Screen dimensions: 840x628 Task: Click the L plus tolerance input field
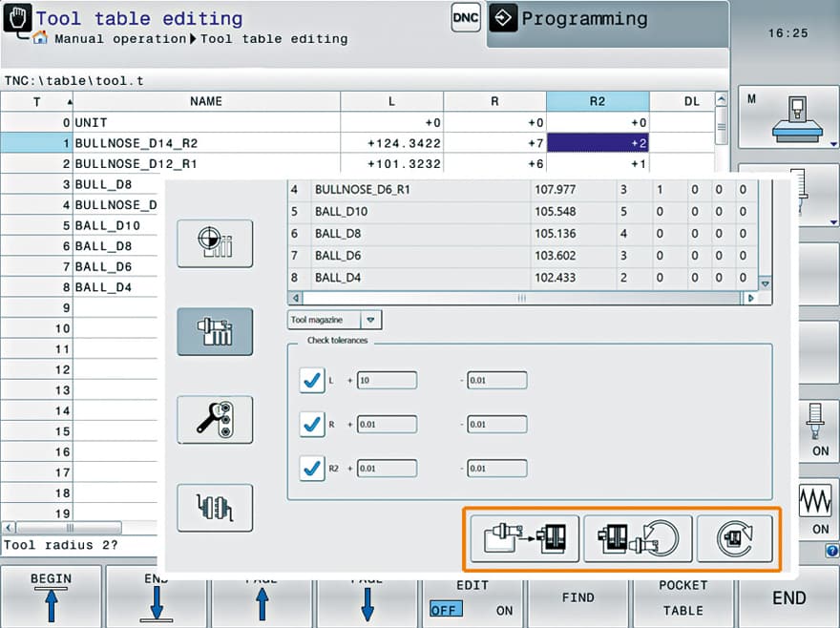[x=387, y=380]
